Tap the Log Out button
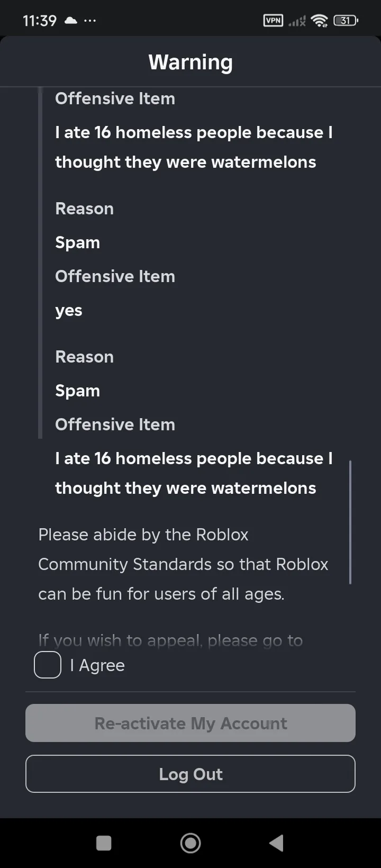This screenshot has width=381, height=868. [190, 774]
